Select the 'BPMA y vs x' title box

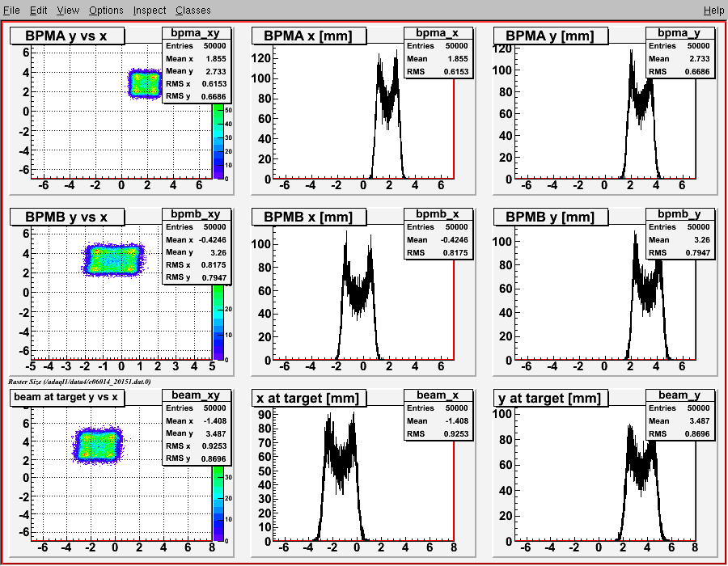point(67,36)
